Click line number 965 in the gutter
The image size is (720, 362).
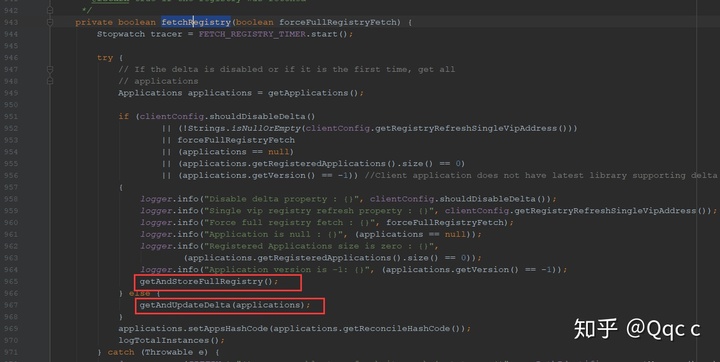click(x=11, y=281)
